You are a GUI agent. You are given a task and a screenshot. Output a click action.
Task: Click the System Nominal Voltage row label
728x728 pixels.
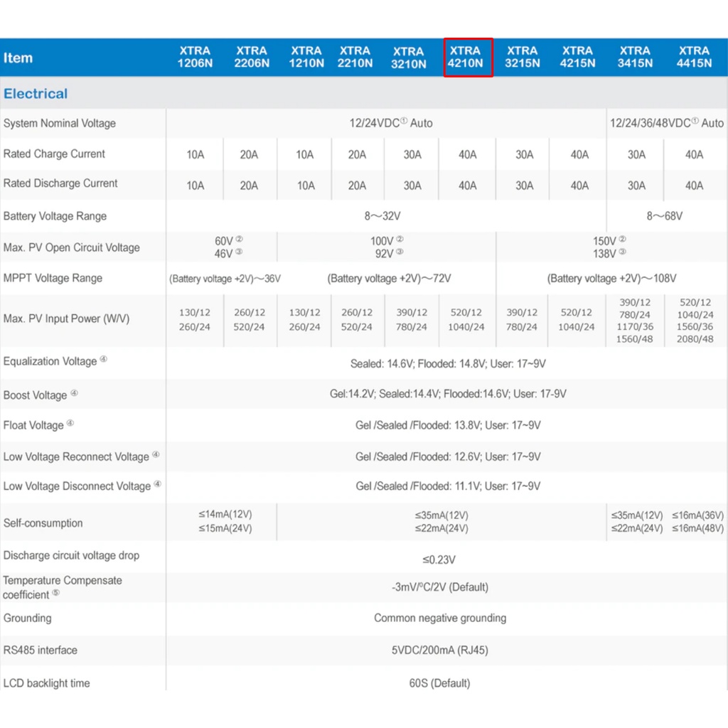(60, 124)
